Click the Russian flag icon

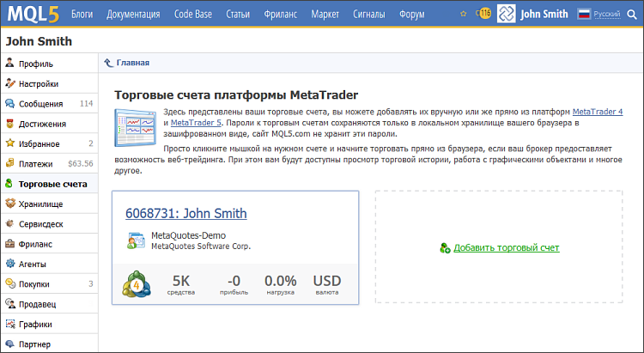pyautogui.click(x=584, y=14)
